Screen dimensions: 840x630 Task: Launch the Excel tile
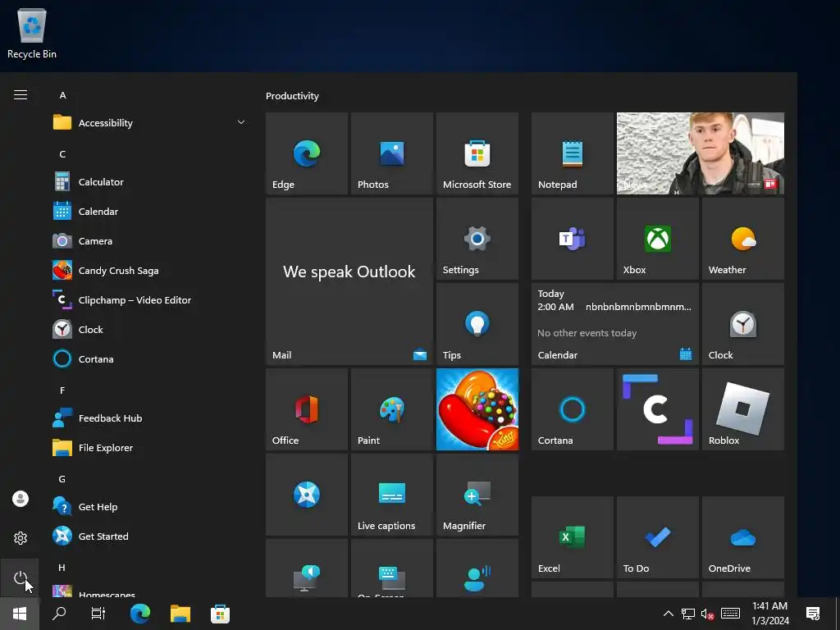pyautogui.click(x=572, y=537)
